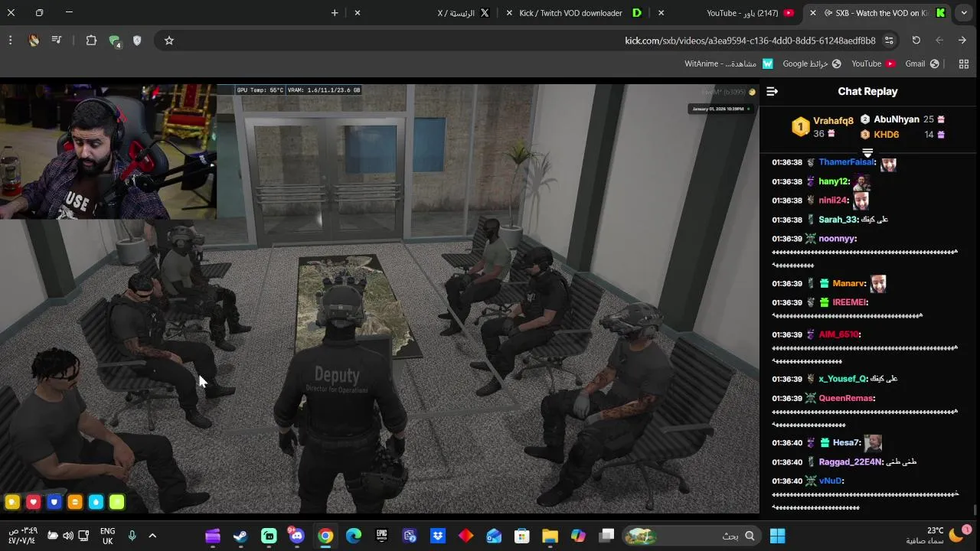Viewport: 980px width, 551px height.
Task: Close the YouTube tab
Action: [661, 13]
